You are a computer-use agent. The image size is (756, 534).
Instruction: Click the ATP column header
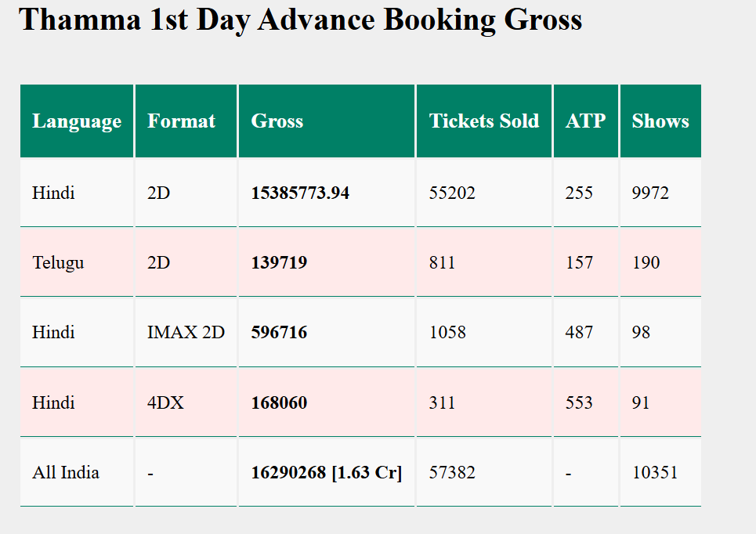(585, 121)
